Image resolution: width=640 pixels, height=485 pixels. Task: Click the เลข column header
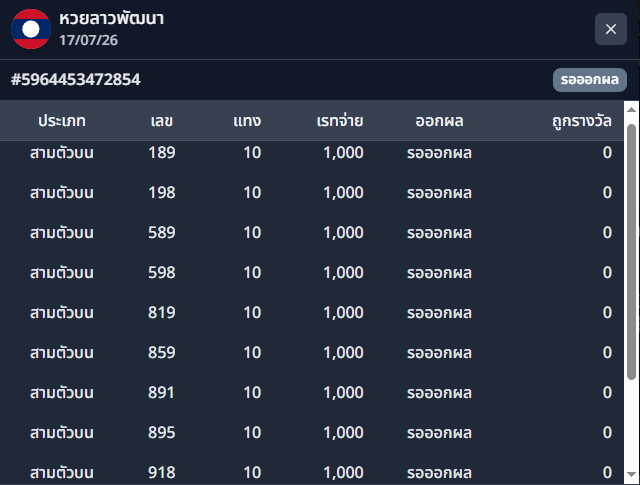click(x=162, y=121)
